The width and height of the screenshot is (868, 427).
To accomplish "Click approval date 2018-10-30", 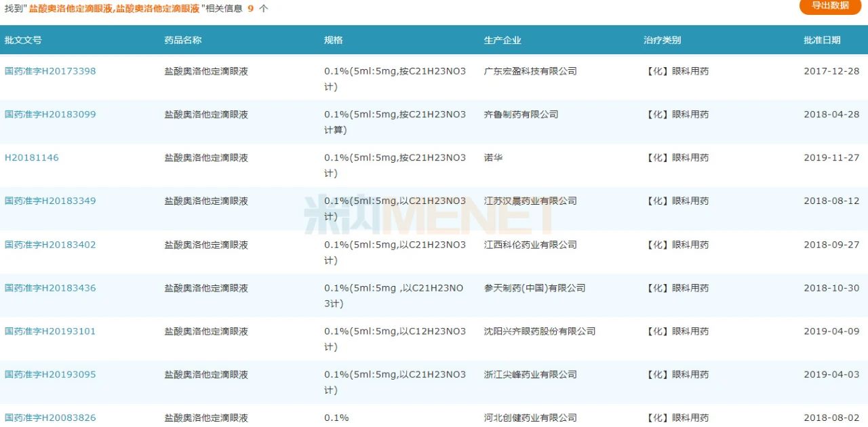I will tap(831, 288).
